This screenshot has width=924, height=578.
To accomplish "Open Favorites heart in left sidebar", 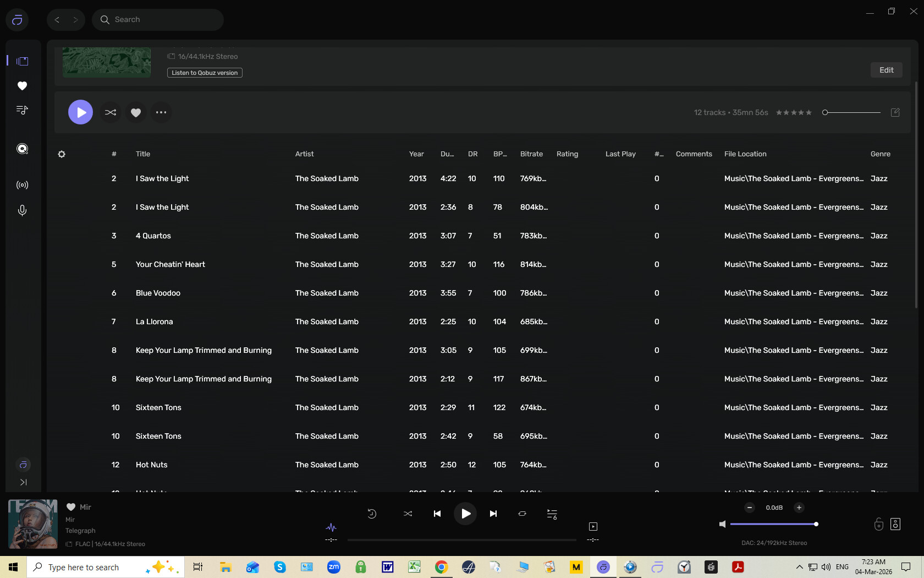I will [x=22, y=86].
